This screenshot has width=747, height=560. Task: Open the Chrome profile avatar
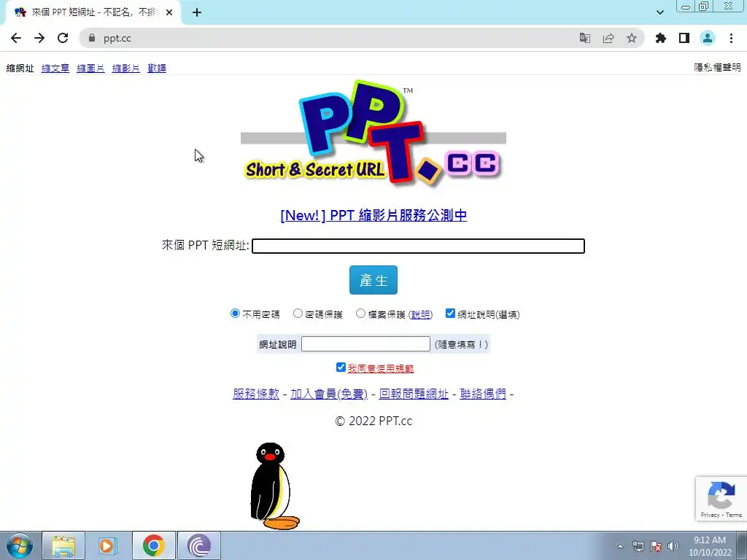708,38
